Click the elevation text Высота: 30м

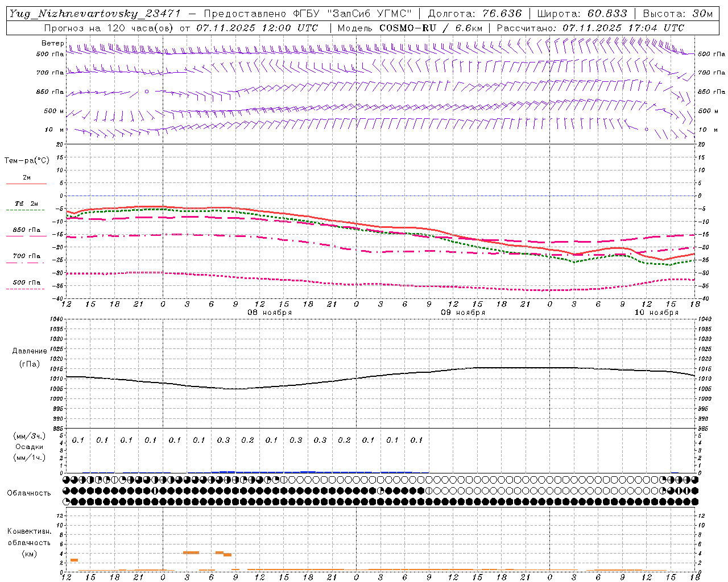(x=677, y=14)
